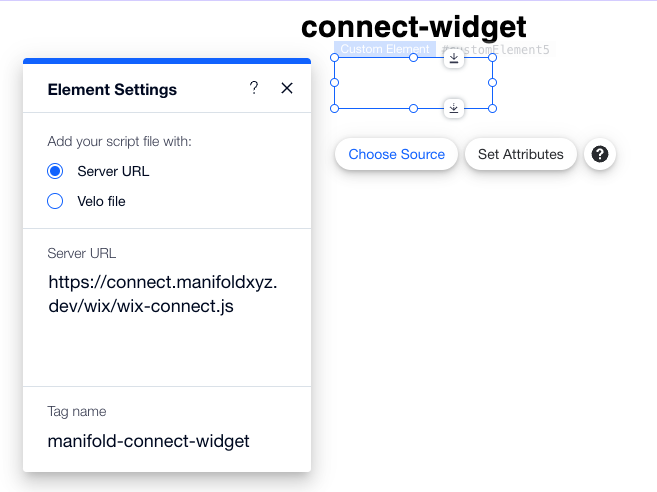The image size is (657, 492).
Task: Click the connect-widget heading text
Action: pyautogui.click(x=414, y=26)
